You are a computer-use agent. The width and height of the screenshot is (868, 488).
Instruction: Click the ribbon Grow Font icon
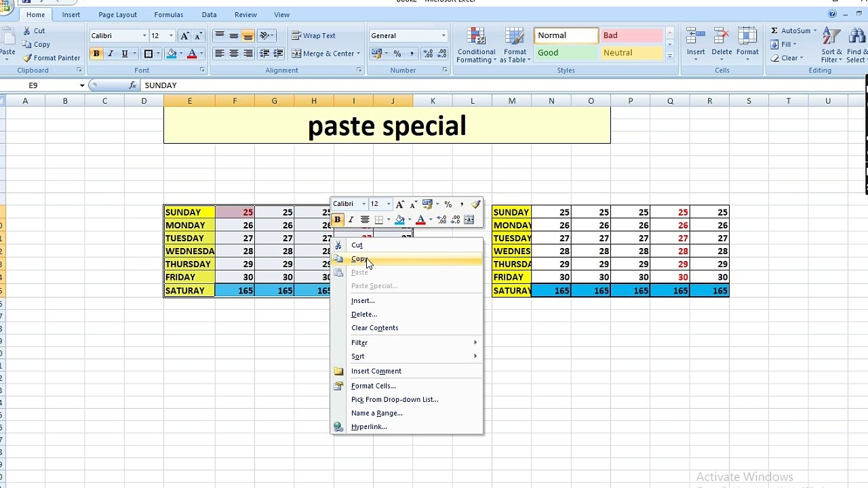[184, 35]
